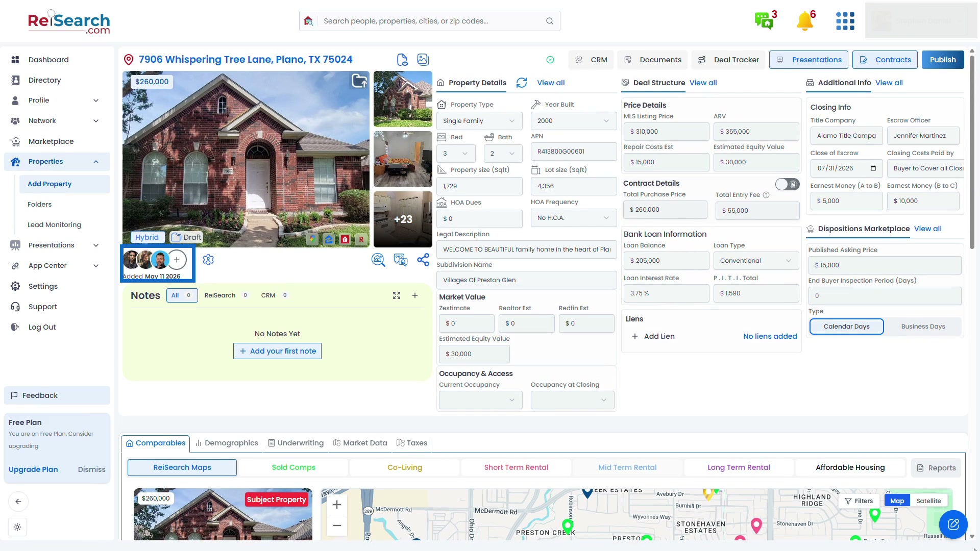Open Current Occupancy dropdown

click(480, 400)
